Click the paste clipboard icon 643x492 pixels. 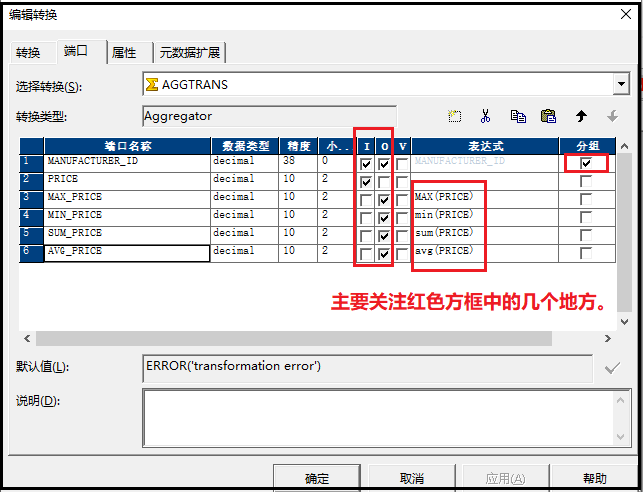tap(548, 116)
